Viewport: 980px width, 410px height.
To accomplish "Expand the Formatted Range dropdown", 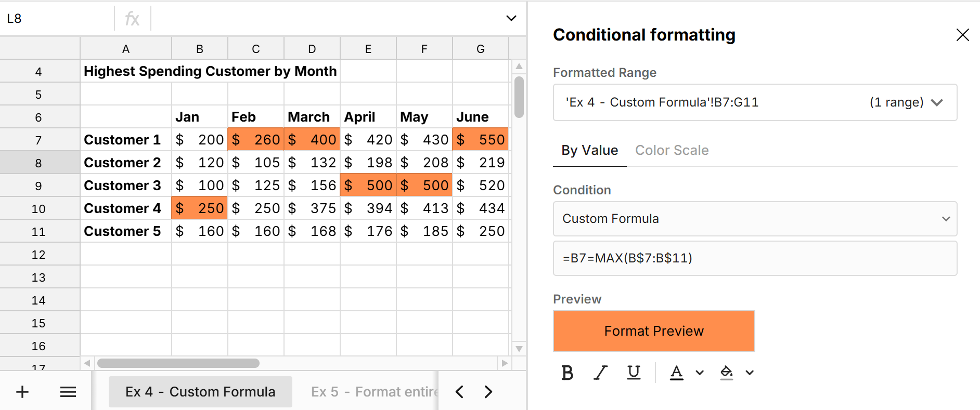I will click(x=936, y=102).
